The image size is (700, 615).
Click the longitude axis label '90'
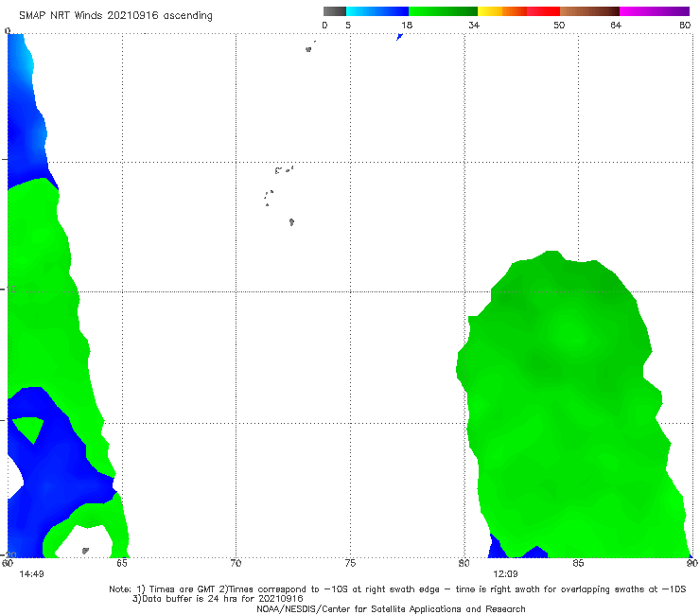[692, 563]
